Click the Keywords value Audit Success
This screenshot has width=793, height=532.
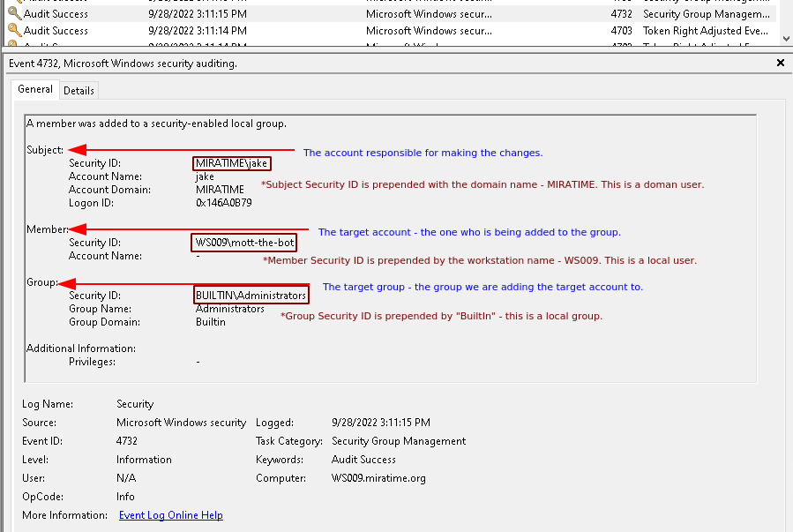(x=363, y=459)
